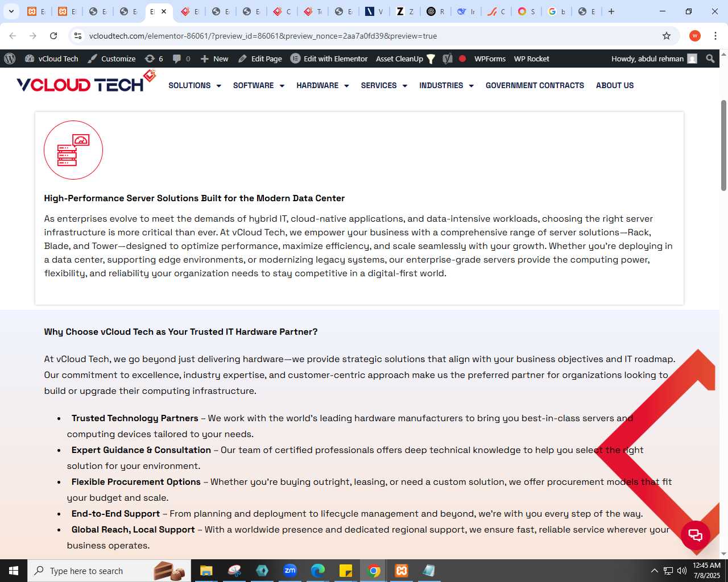Click the Chrome taskbar icon
The height and width of the screenshot is (582, 728).
[x=374, y=571]
